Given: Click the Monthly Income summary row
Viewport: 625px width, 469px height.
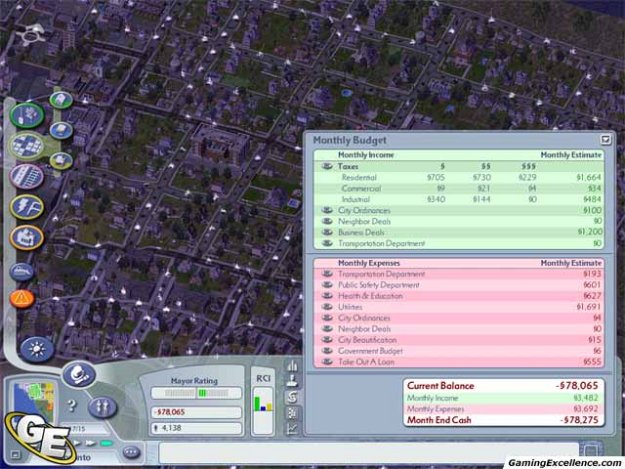Looking at the screenshot, I should (x=503, y=398).
